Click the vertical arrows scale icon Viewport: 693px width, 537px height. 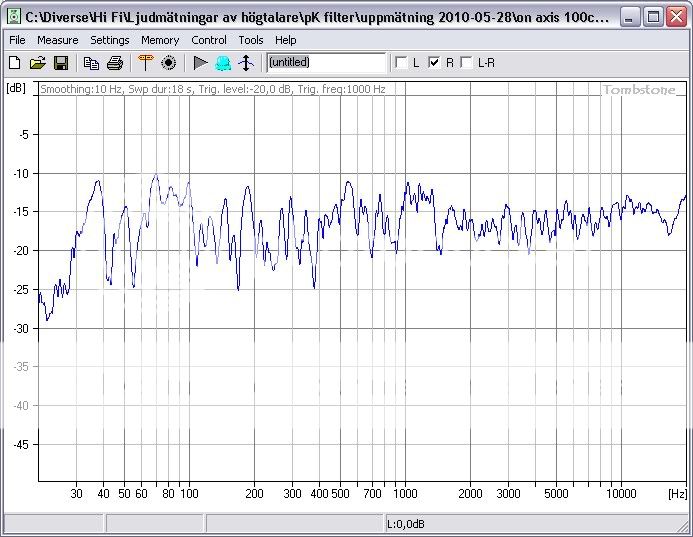[x=246, y=63]
